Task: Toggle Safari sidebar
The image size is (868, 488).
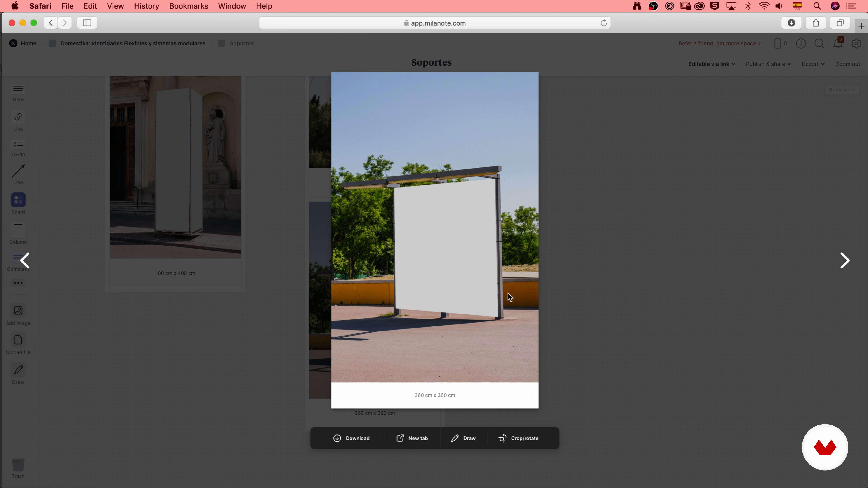Action: coord(87,23)
